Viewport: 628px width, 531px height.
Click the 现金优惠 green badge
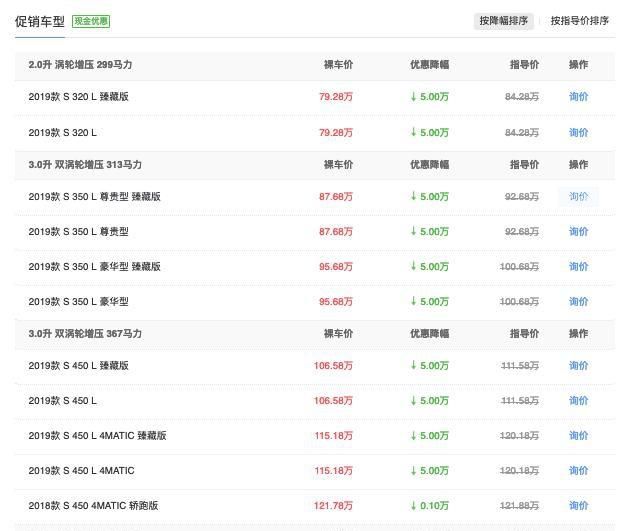pyautogui.click(x=91, y=21)
